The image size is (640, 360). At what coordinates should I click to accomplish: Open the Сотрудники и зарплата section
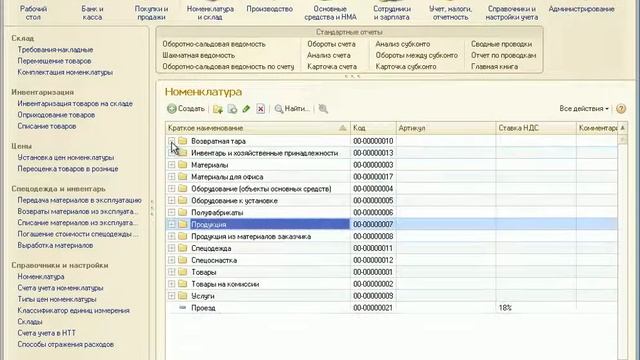pos(391,13)
